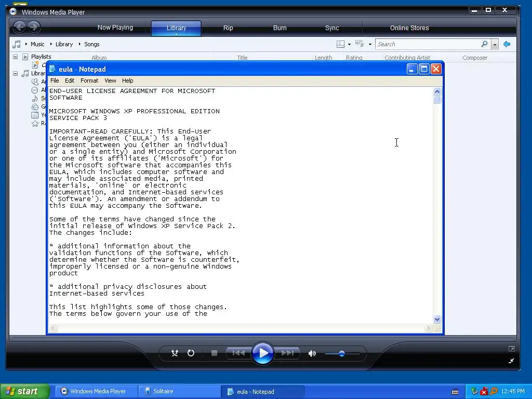Click the full-screen view icon

pos(512,349)
